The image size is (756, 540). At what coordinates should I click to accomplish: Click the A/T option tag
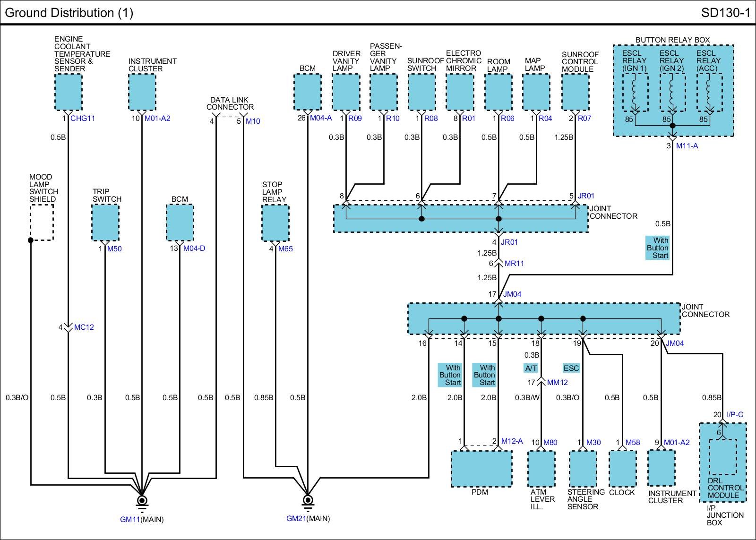coord(531,368)
